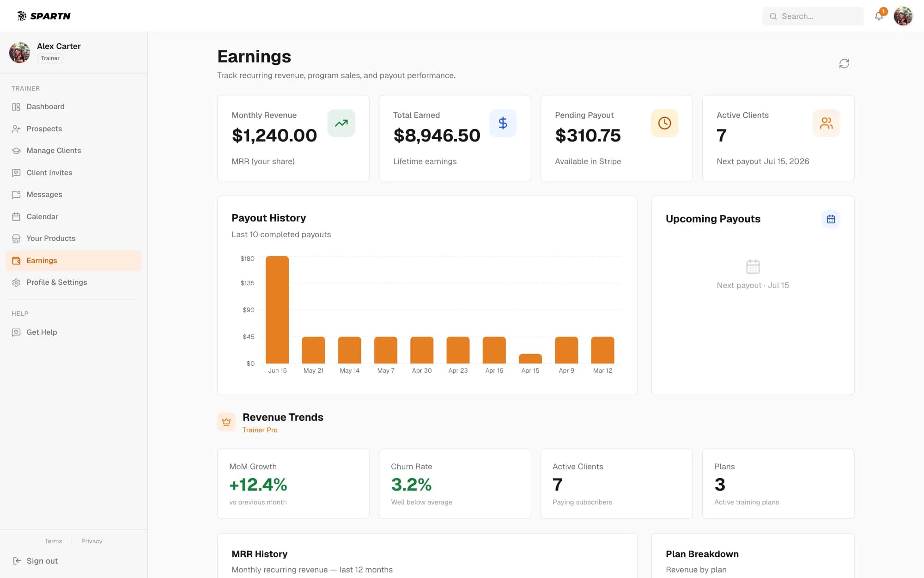Click the Monthly Revenue trend icon
Image resolution: width=924 pixels, height=578 pixels.
341,123
